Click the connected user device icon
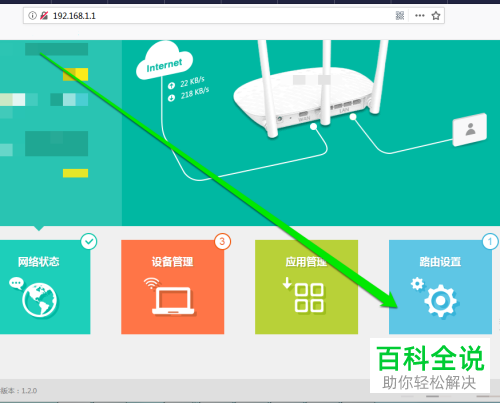 pyautogui.click(x=470, y=130)
